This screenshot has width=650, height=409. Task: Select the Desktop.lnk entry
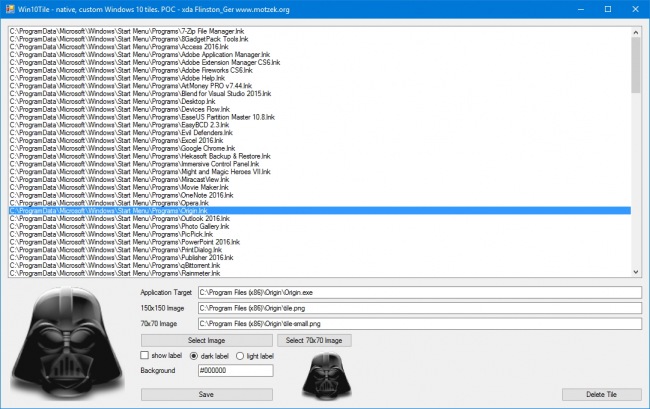pyautogui.click(x=320, y=102)
